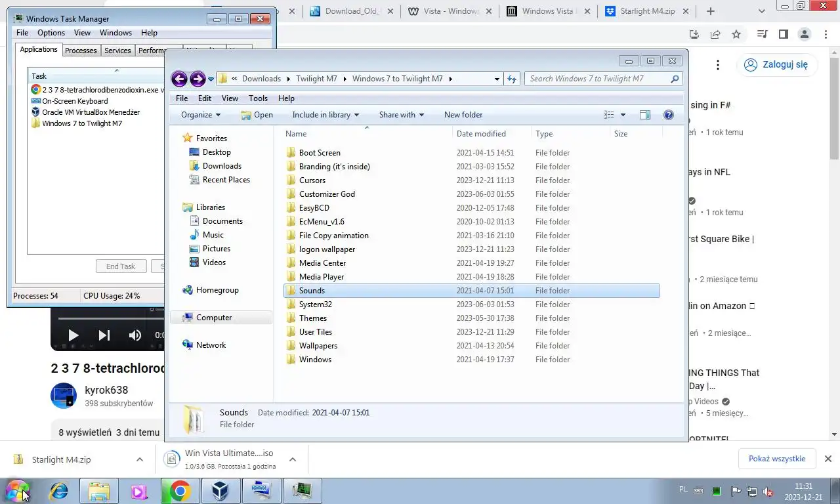This screenshot has height=504, width=840.
Task: Select Downloads in Favorites sidebar
Action: [x=222, y=166]
